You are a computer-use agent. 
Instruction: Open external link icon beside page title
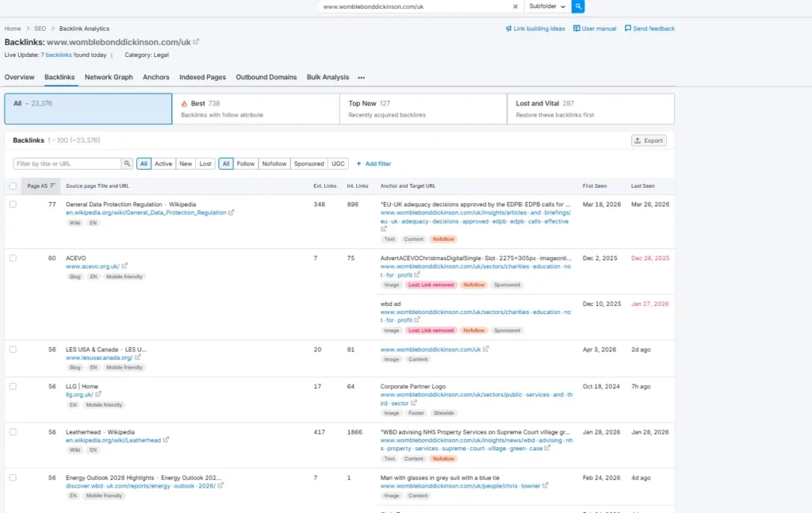coord(197,42)
